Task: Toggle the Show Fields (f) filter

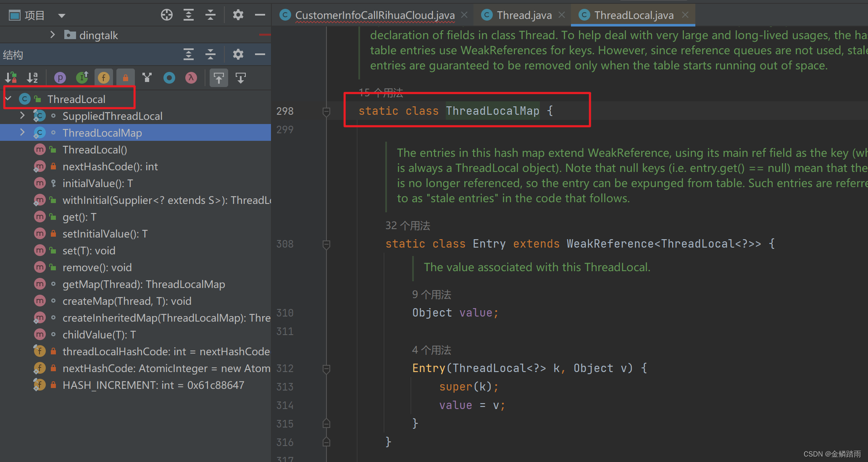Action: pyautogui.click(x=103, y=77)
